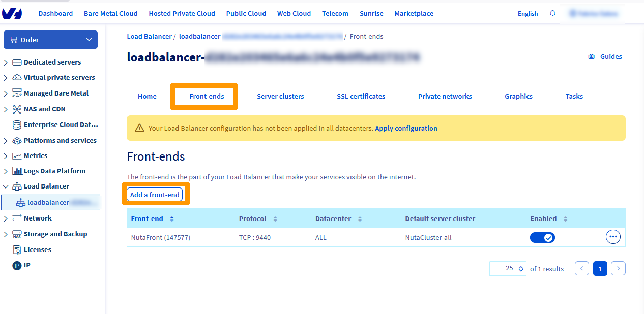Sort the table by Datacenter
Image resolution: width=644 pixels, height=314 pixels.
coord(359,218)
